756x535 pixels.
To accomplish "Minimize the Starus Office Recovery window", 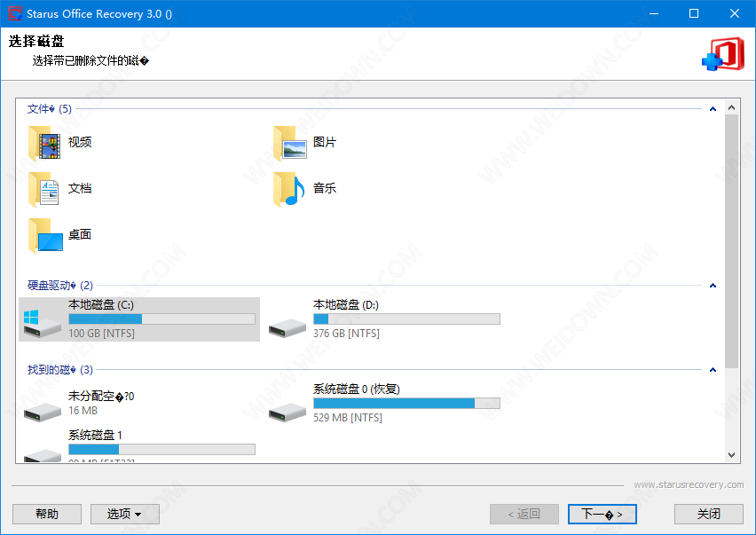I will (x=654, y=13).
